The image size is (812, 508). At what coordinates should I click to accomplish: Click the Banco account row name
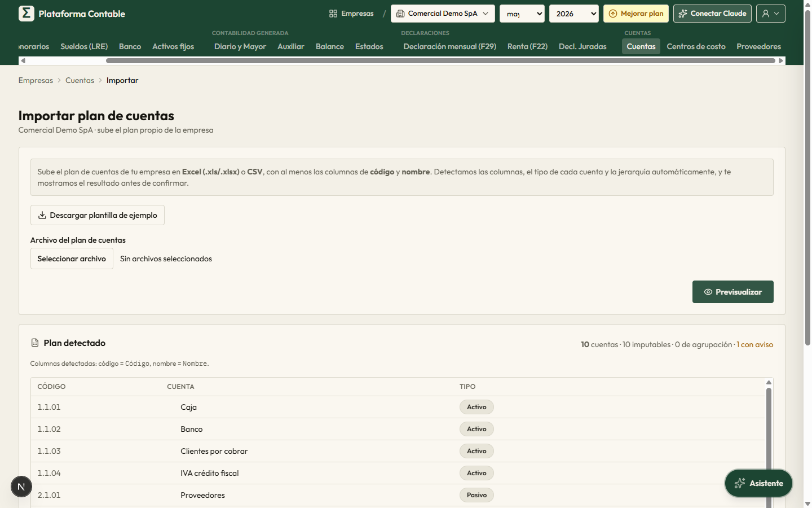tap(192, 429)
